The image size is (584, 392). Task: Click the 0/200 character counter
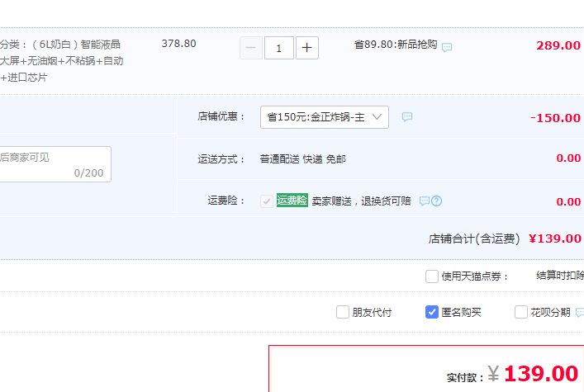pyautogui.click(x=88, y=173)
